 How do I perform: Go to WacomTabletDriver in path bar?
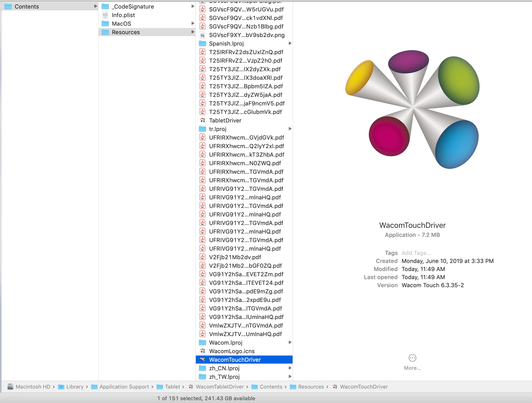[x=220, y=387]
